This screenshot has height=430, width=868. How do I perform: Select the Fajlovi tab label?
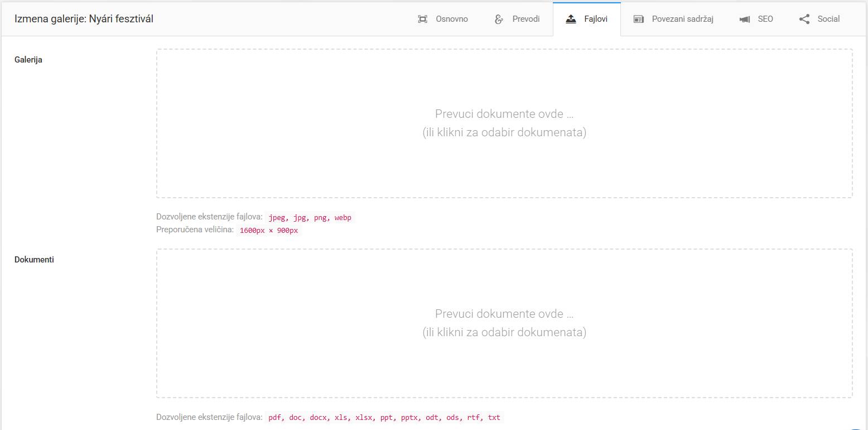[596, 19]
